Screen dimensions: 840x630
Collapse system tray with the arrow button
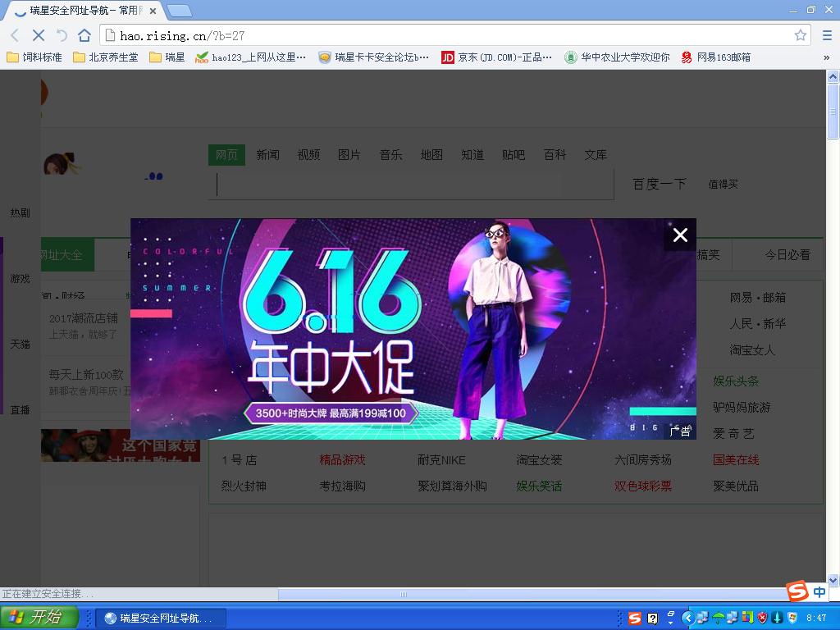tap(688, 619)
